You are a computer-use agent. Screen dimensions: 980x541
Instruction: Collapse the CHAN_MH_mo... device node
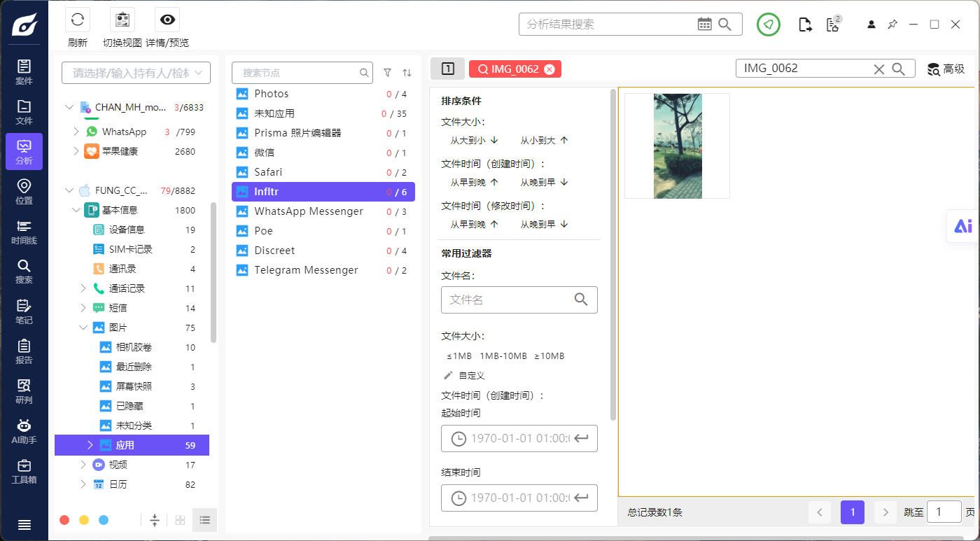tap(69, 107)
